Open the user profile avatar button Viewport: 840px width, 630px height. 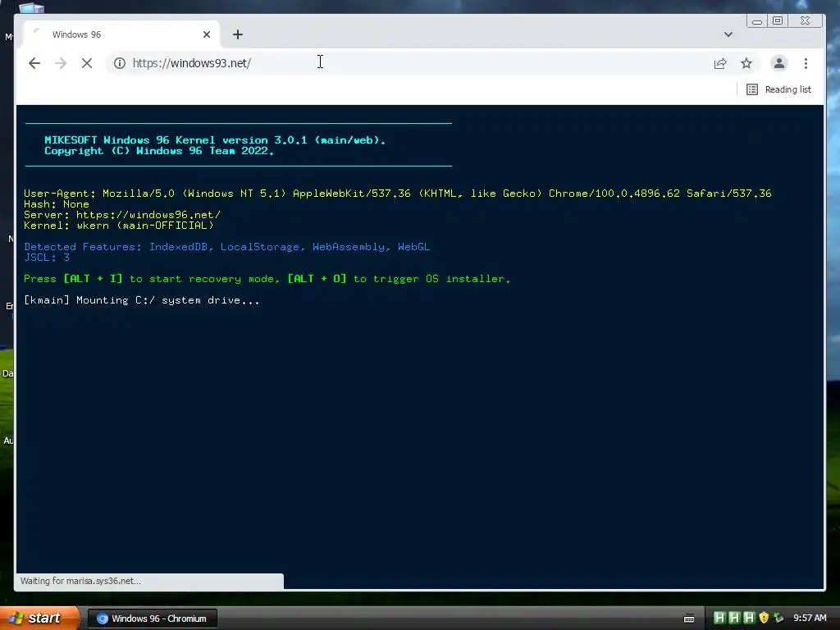779,63
